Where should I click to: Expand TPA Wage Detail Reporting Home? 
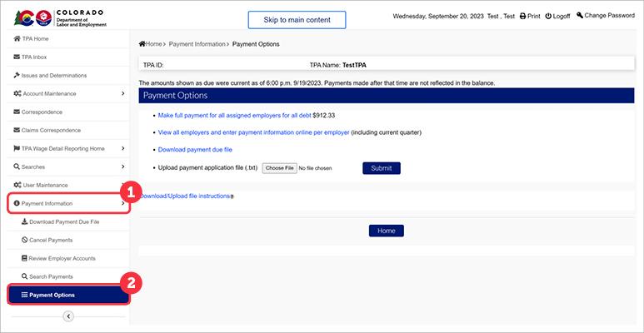(x=122, y=148)
